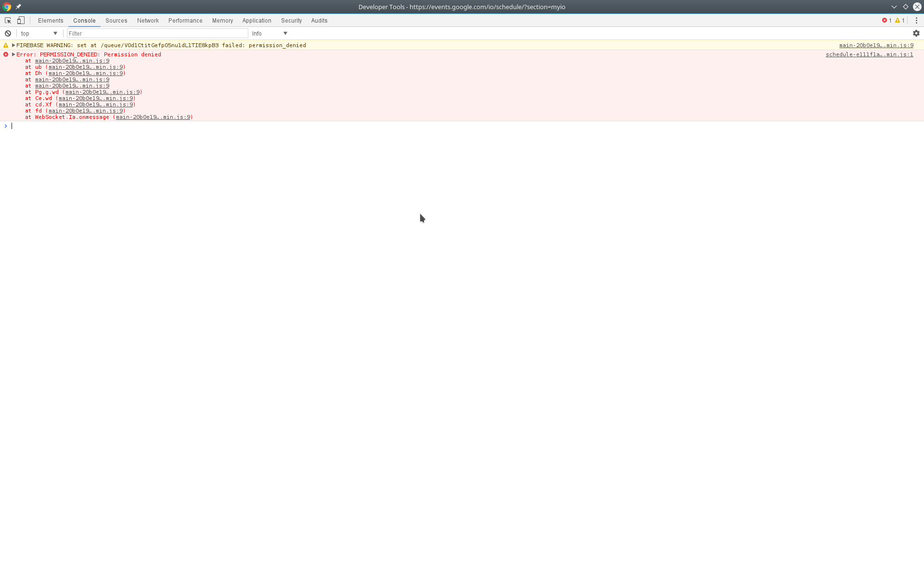Open schedule-e111f1a min.js:1 source link

[869, 54]
